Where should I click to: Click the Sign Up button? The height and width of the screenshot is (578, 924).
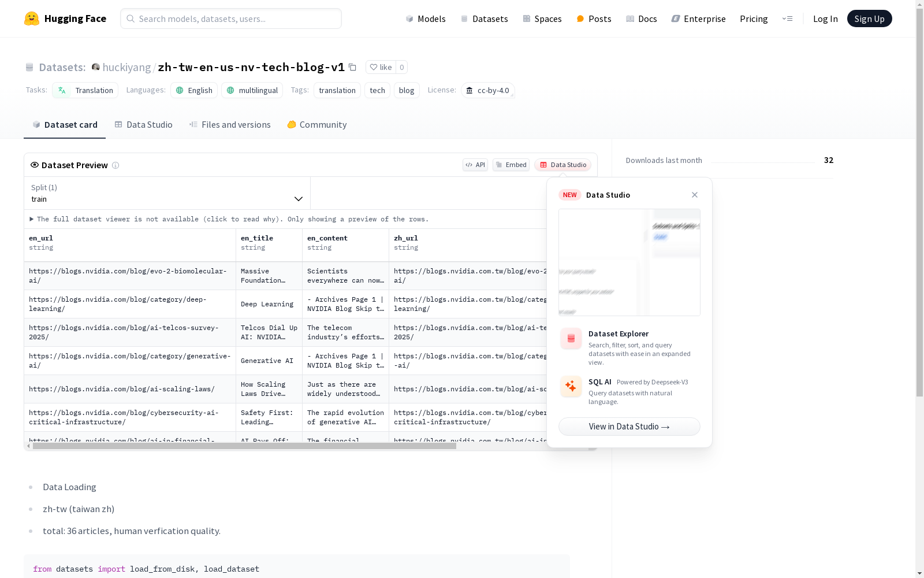(x=869, y=18)
